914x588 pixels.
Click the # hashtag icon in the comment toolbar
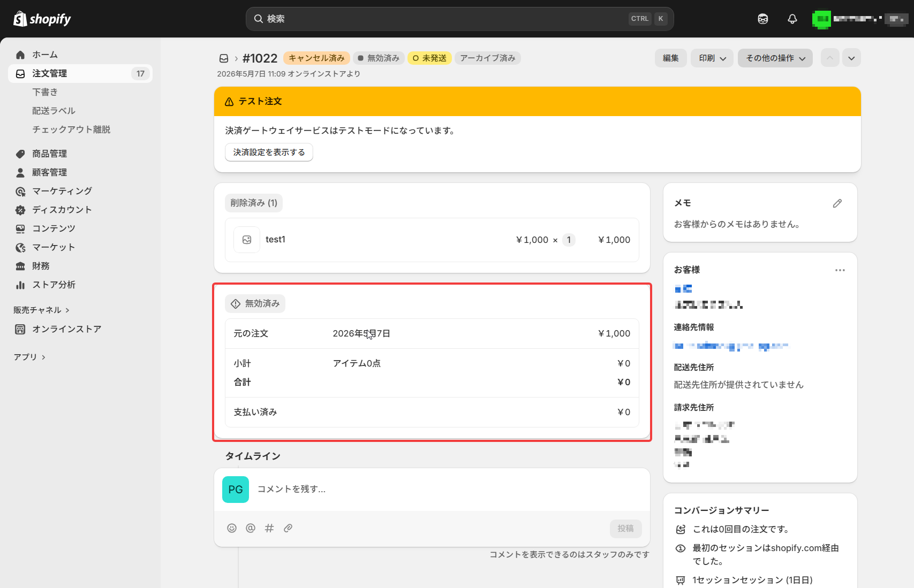[x=269, y=528]
